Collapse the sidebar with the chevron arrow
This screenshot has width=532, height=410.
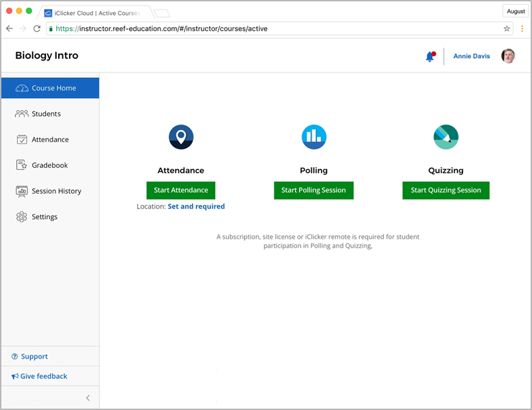pyautogui.click(x=88, y=398)
